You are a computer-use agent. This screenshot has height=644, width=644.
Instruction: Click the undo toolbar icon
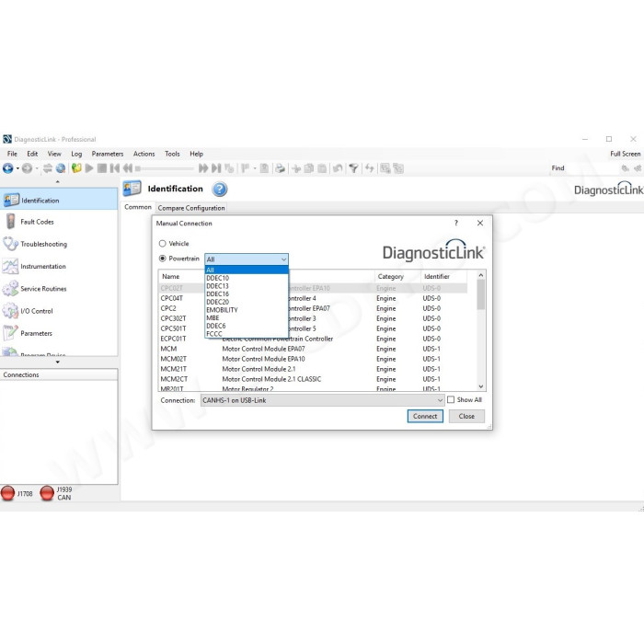pos(338,168)
